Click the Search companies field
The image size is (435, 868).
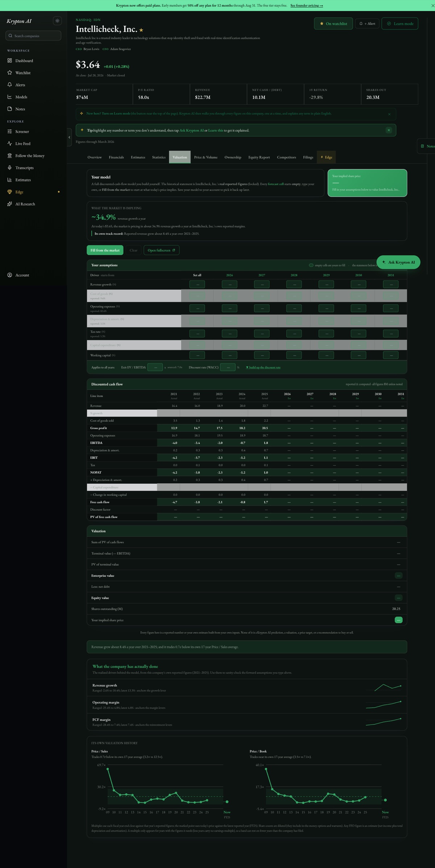(x=33, y=36)
